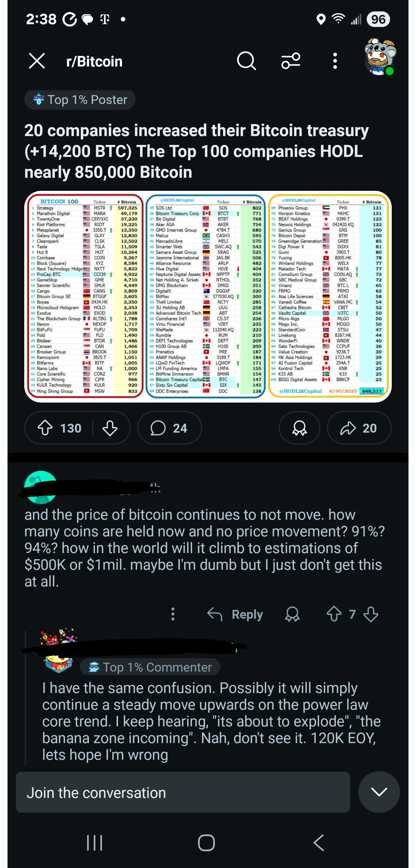Give an award to the post
Screen dimensions: 416x868
tap(299, 428)
